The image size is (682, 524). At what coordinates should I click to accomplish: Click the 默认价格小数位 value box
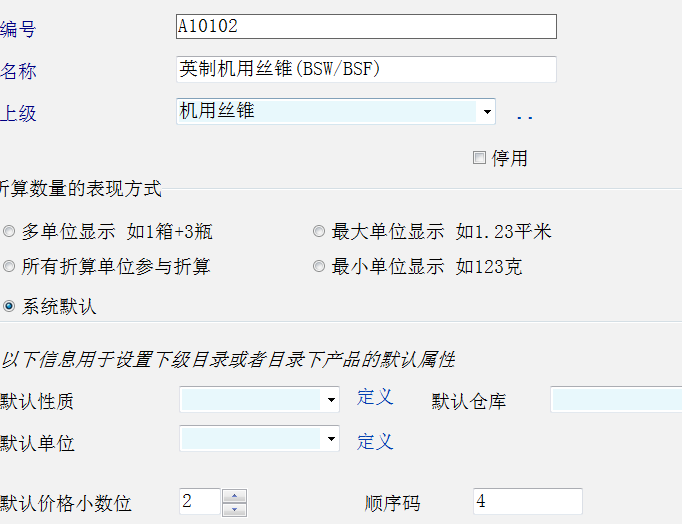point(199,501)
